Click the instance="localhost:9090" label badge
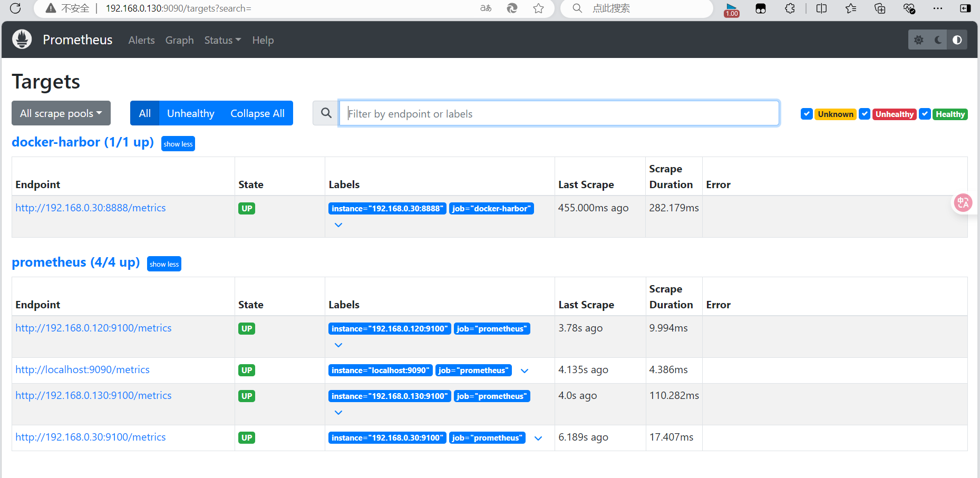The width and height of the screenshot is (980, 478). point(381,370)
